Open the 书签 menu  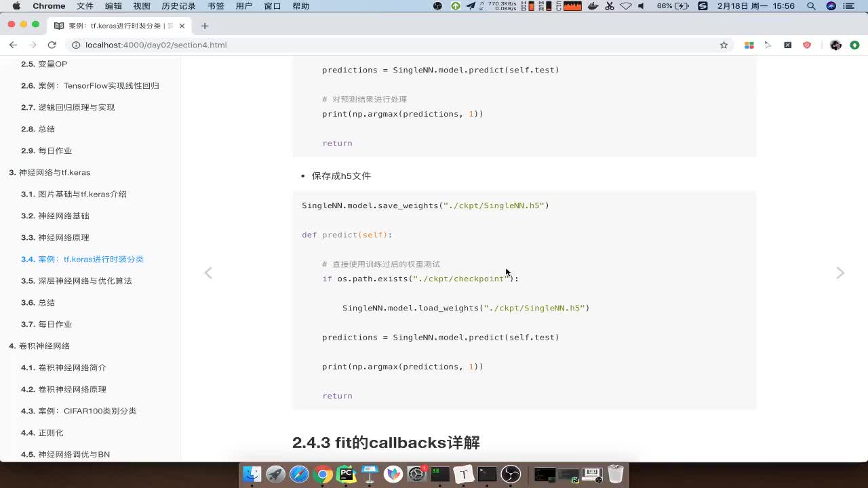[216, 6]
